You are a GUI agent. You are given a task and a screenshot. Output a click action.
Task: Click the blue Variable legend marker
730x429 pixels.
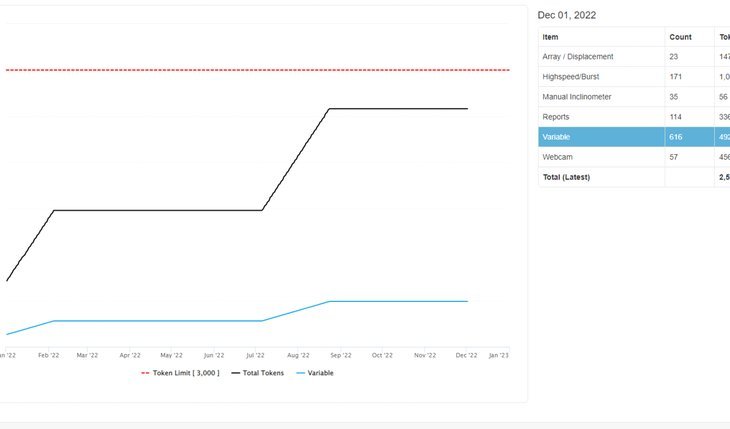pyautogui.click(x=300, y=373)
